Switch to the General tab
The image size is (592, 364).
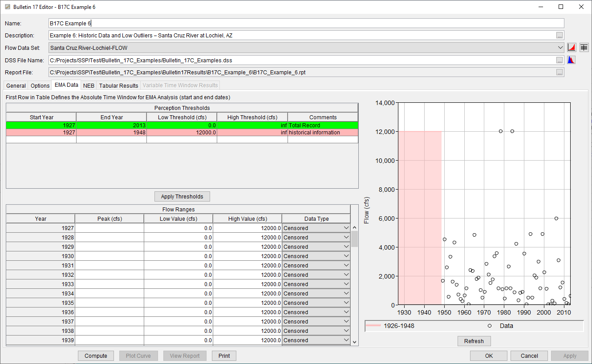click(16, 85)
